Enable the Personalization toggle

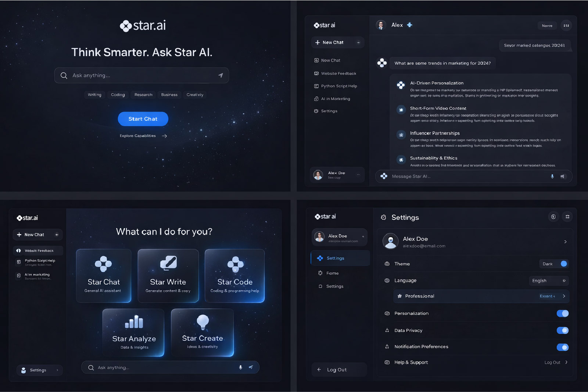(x=562, y=313)
